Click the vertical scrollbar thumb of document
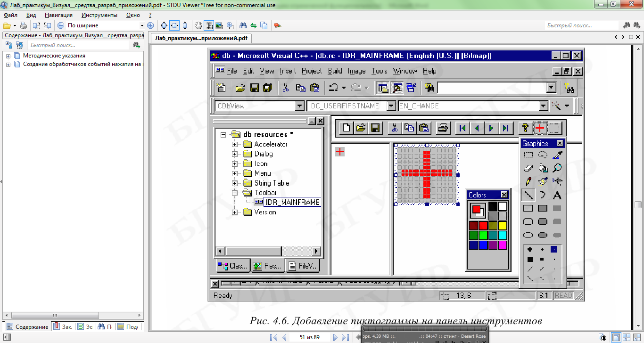This screenshot has height=343, width=644. pyautogui.click(x=638, y=204)
